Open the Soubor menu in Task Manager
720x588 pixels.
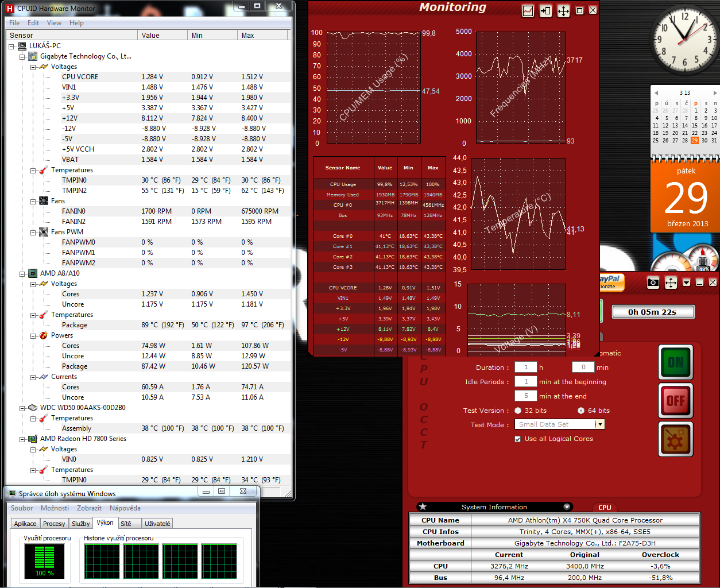pos(22,508)
